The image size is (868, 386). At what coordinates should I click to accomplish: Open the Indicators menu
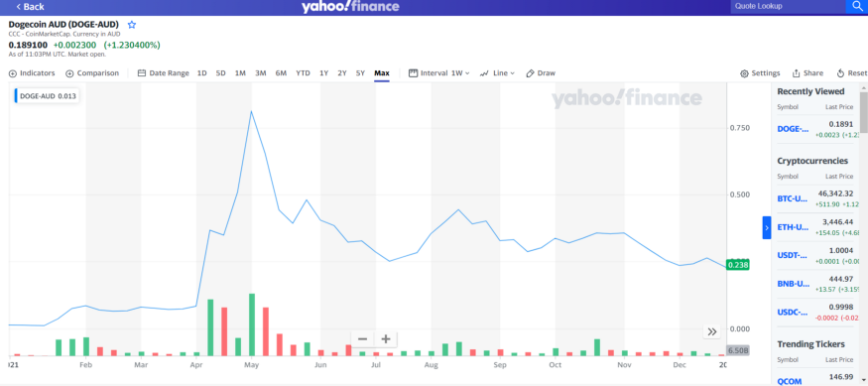coord(32,73)
